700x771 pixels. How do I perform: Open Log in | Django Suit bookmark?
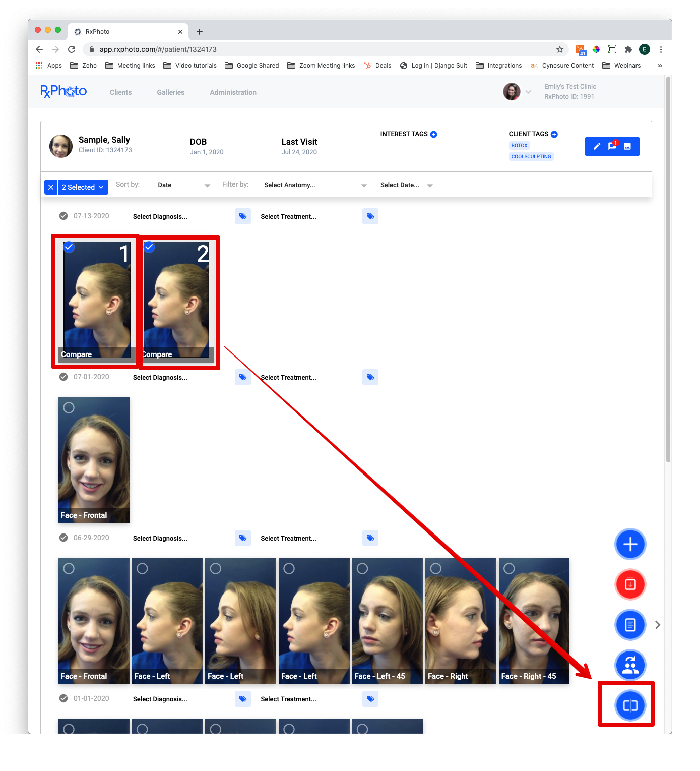pyautogui.click(x=433, y=66)
